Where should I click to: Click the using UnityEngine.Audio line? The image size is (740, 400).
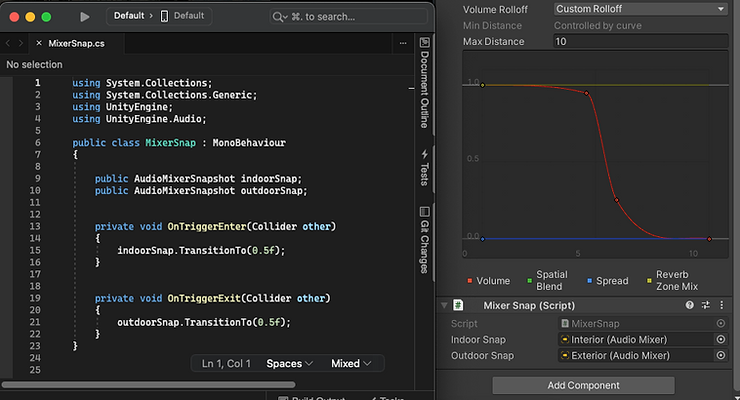click(139, 119)
